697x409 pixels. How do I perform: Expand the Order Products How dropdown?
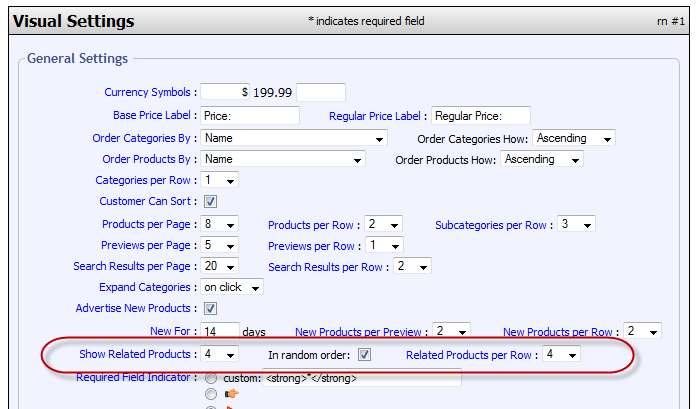click(x=542, y=159)
